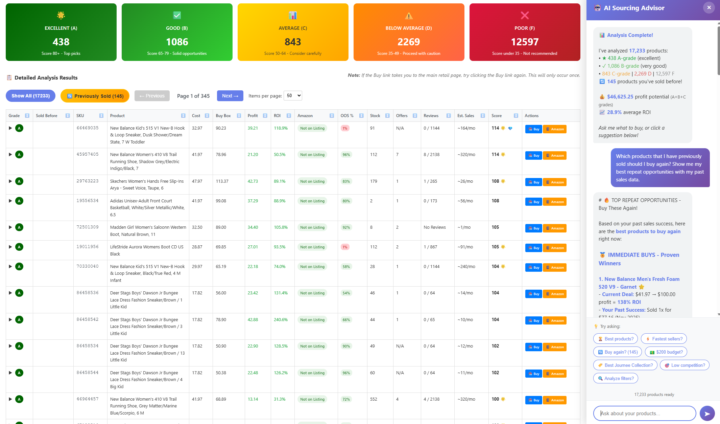Screen dimensions: 720x424
Task: Click the icon beside the OOS % header
Action: pyautogui.click(x=361, y=116)
